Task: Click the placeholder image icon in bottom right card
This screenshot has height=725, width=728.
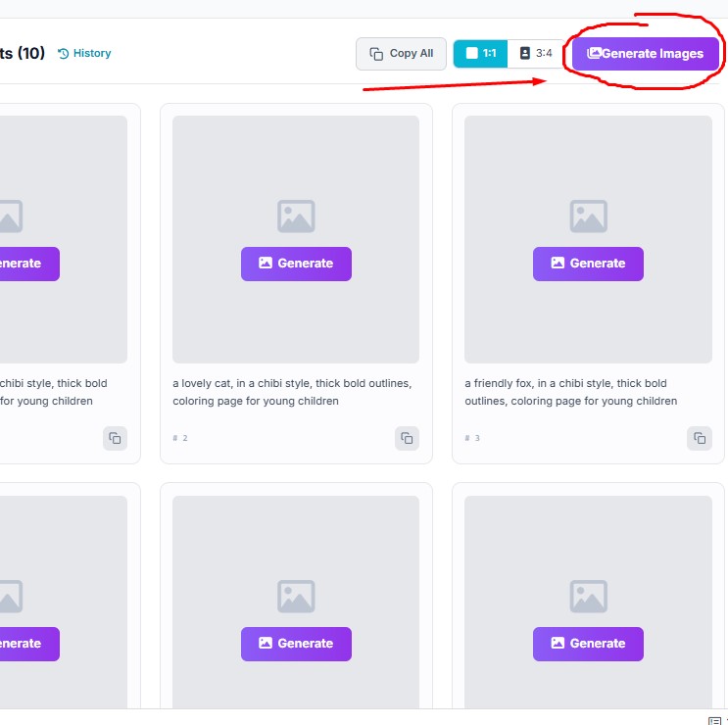Action: click(x=588, y=597)
